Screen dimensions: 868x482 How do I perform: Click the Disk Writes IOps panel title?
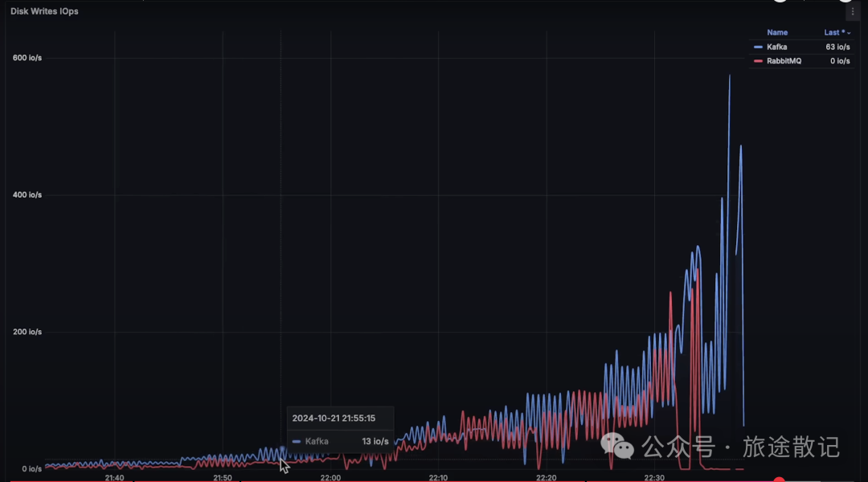point(44,11)
